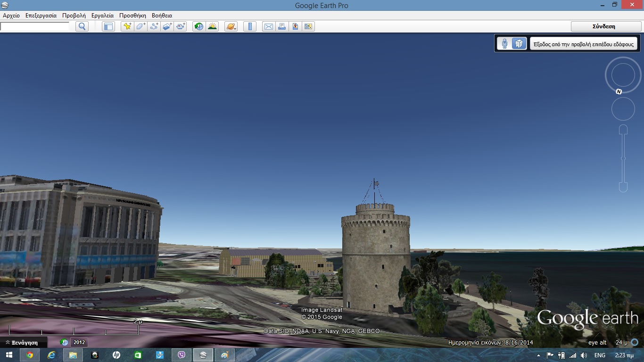Switch to Street View pegman mode

click(504, 44)
